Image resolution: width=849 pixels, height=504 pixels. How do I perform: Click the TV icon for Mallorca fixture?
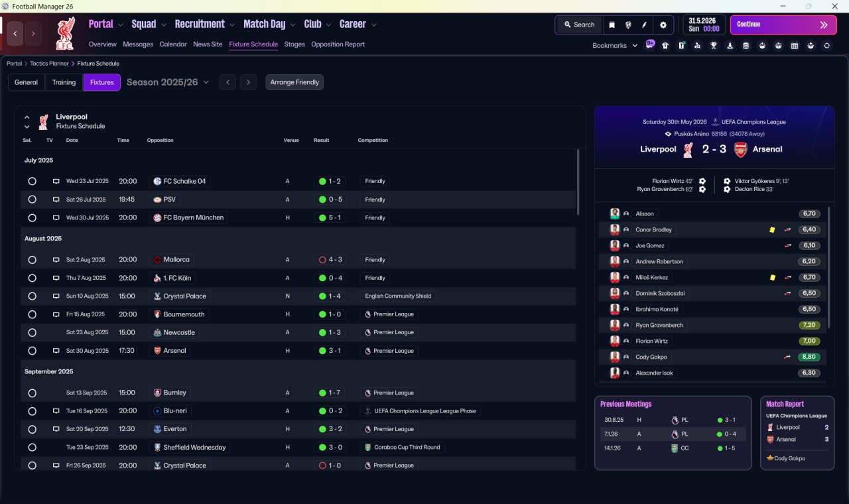click(x=56, y=260)
